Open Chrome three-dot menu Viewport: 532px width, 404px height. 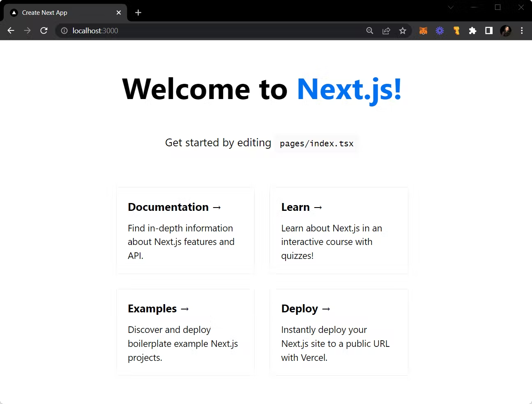coord(522,30)
